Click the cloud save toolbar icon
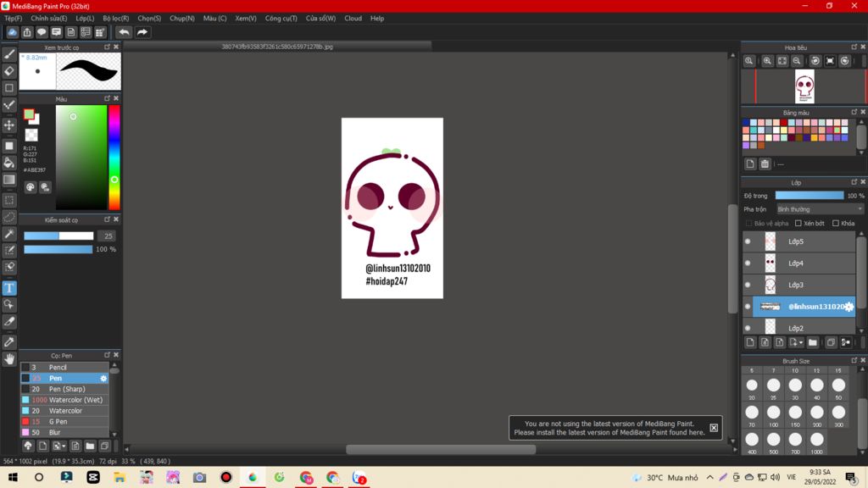This screenshot has height=488, width=868. 12,32
